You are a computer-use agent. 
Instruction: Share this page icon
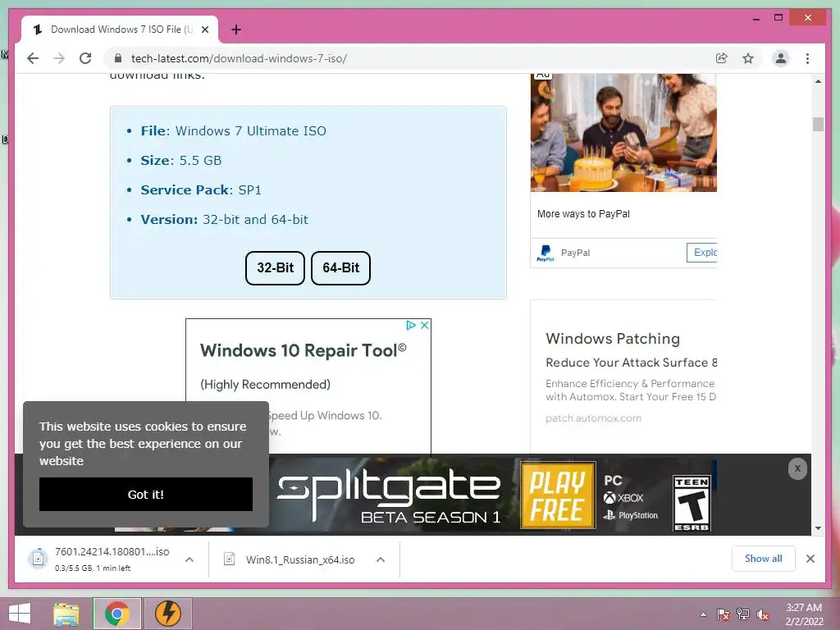(x=722, y=58)
